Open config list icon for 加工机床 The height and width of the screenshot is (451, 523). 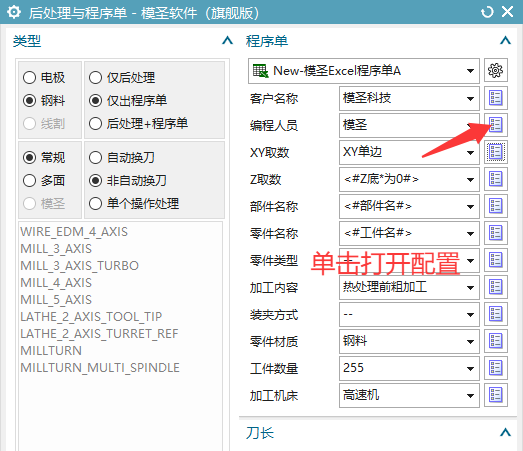point(496,395)
